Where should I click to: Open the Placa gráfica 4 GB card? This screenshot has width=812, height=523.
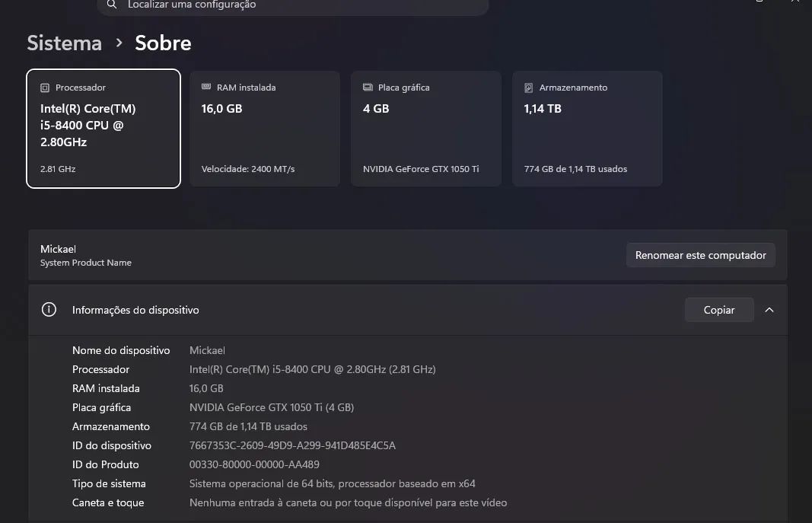426,129
